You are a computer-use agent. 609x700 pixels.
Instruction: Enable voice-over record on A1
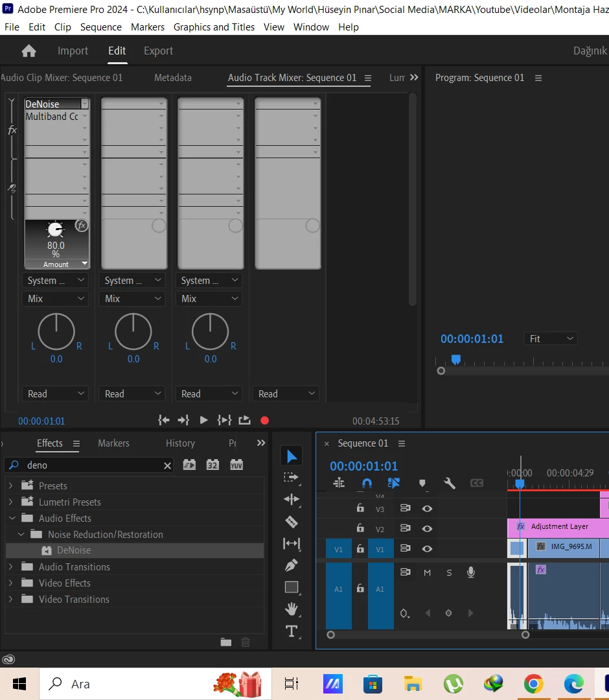click(x=471, y=572)
